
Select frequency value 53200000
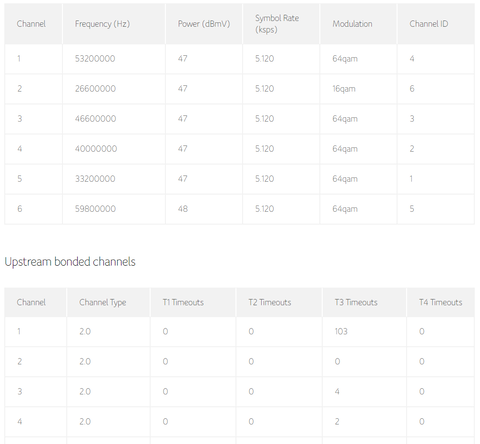pos(95,59)
